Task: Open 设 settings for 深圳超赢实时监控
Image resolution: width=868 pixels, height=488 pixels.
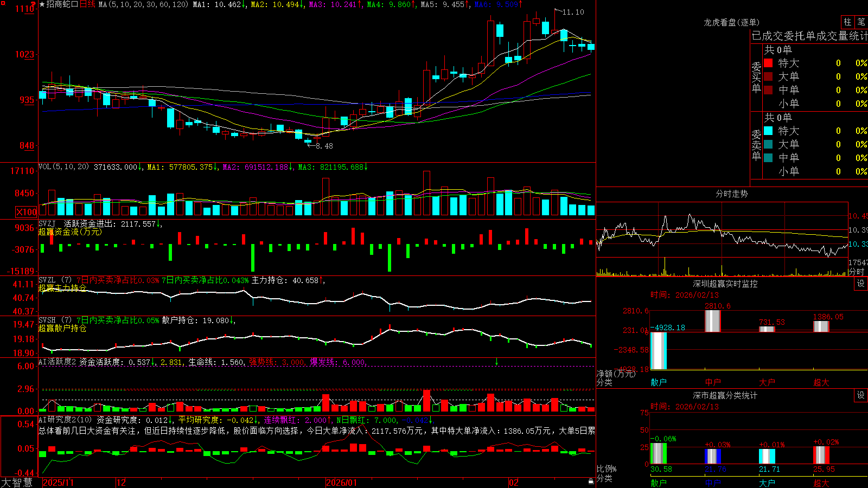Action: (x=861, y=284)
